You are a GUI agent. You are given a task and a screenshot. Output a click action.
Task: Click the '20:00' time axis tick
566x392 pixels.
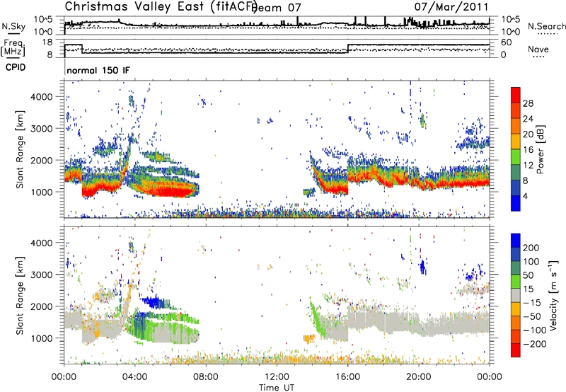[418, 377]
